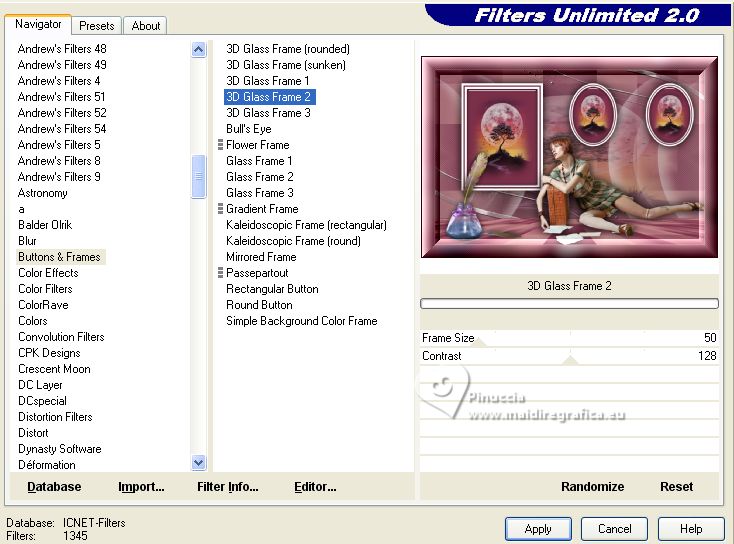Select the Blur category
The height and width of the screenshot is (544, 734).
[x=27, y=241]
